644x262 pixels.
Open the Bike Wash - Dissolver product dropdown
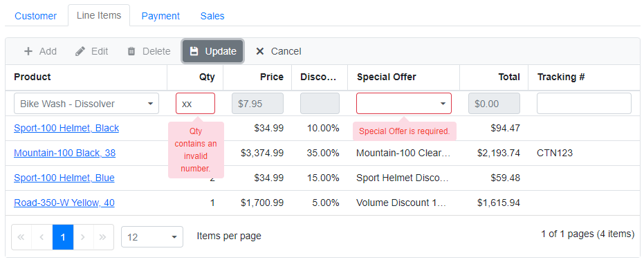[86, 104]
